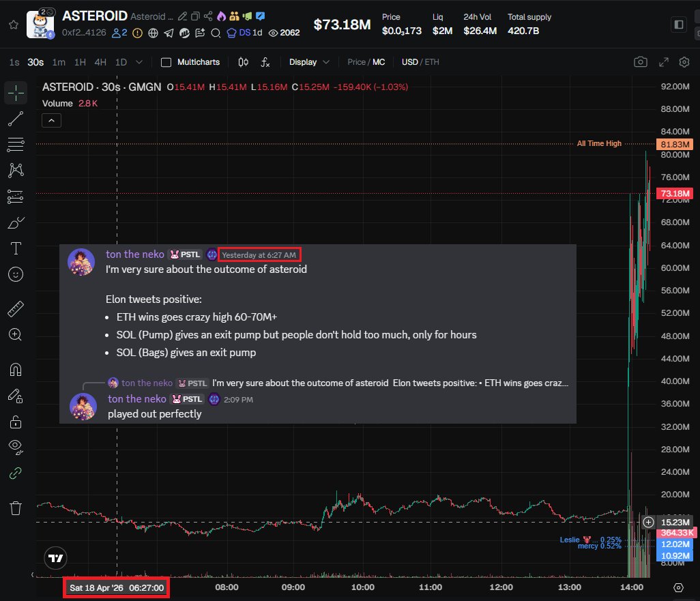The image size is (700, 601).
Task: Hide all drawings with the eye icon
Action: click(16, 447)
